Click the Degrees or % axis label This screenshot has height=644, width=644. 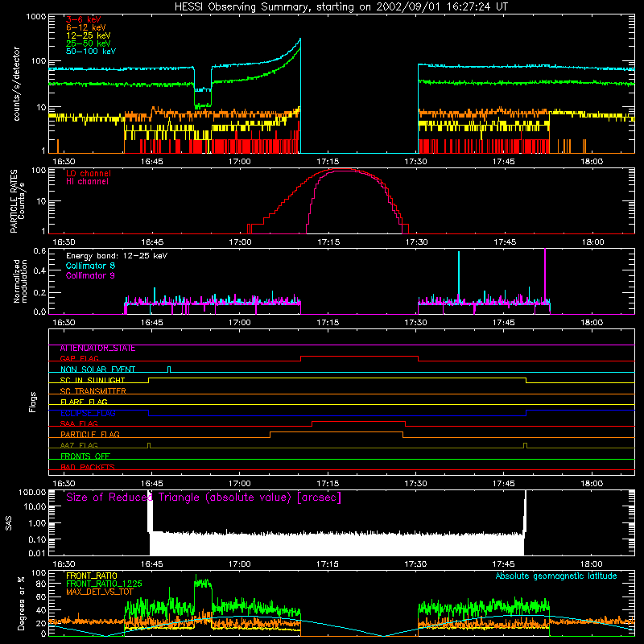pos(21,603)
